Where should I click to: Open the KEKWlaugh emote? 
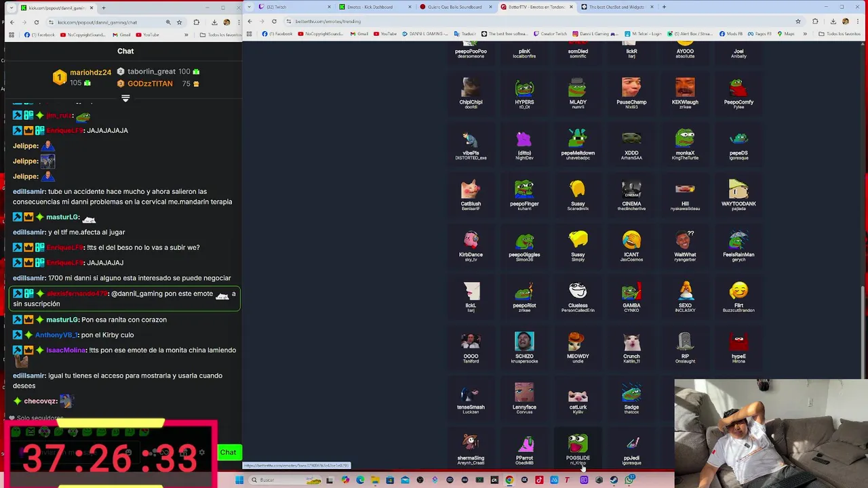point(685,94)
